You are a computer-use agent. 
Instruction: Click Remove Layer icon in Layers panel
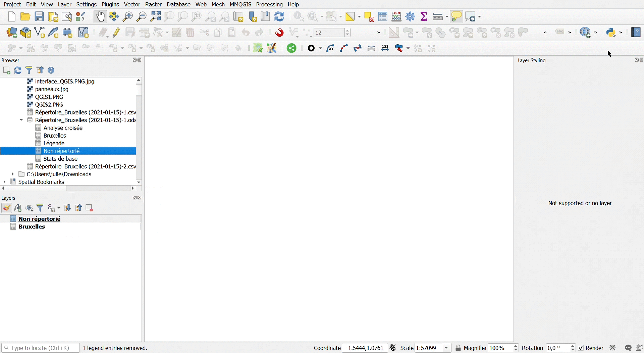pyautogui.click(x=90, y=208)
